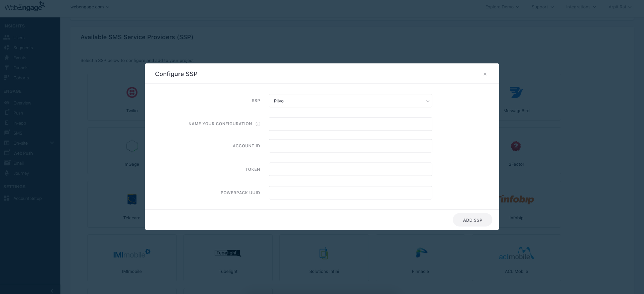The height and width of the screenshot is (294, 644).
Task: Collapse the sidebar using the bottom arrow
Action: (x=52, y=291)
